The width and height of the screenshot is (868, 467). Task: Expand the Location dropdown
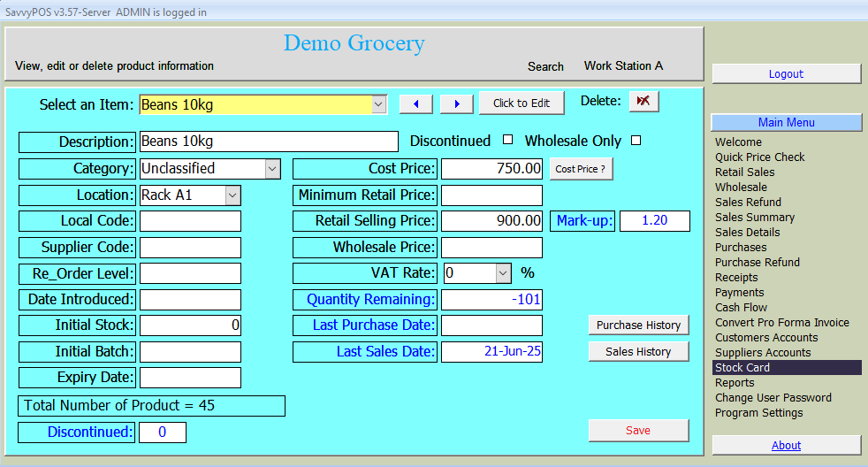(x=232, y=195)
